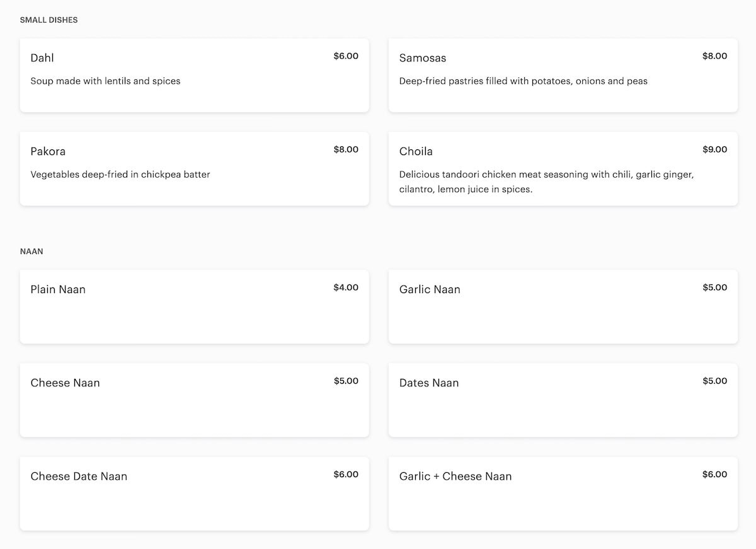
Task: Open the Choila dish card
Action: pyautogui.click(x=563, y=168)
